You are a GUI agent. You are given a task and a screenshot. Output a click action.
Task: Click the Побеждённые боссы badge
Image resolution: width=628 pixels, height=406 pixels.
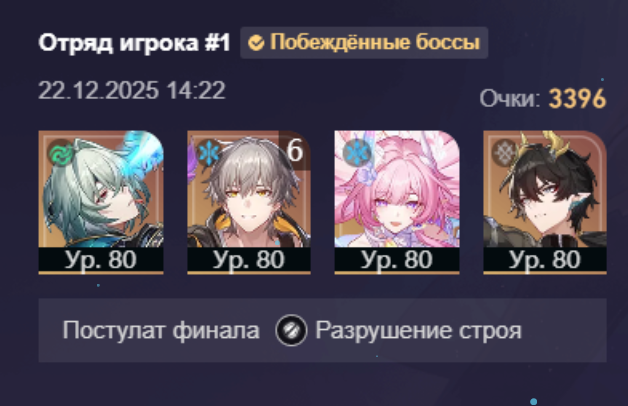click(x=364, y=42)
